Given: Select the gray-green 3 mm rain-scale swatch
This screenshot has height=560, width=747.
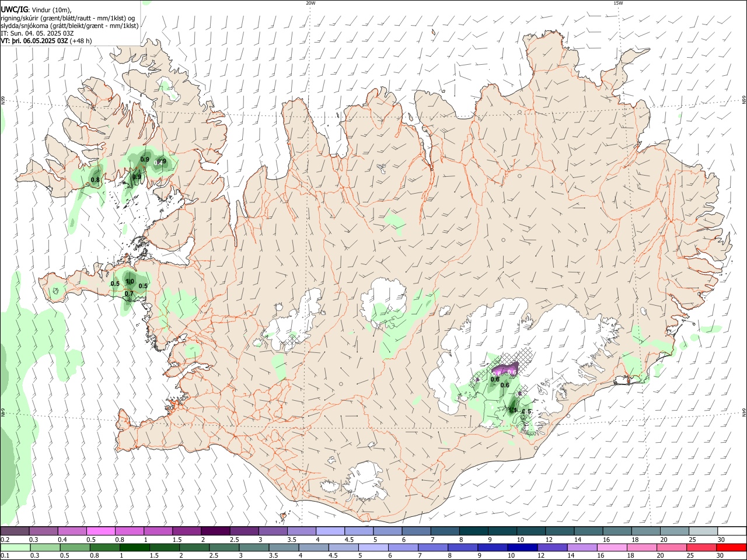Looking at the screenshot, I should (254, 547).
